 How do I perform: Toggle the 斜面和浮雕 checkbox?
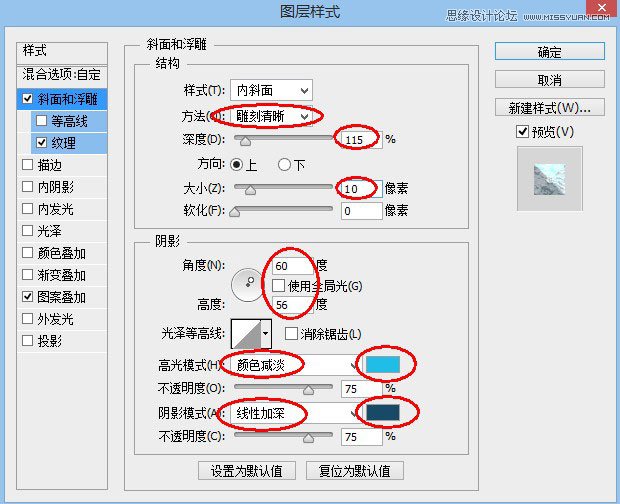click(x=27, y=98)
